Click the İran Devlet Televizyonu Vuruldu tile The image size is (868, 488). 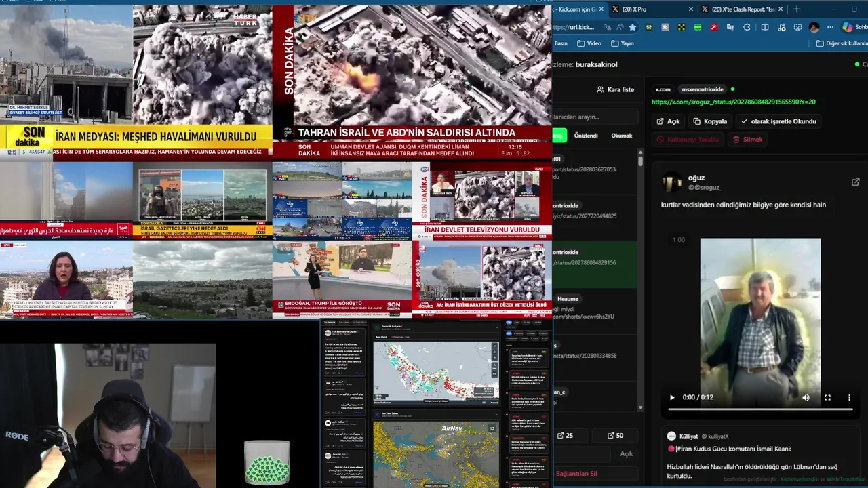tap(482, 200)
